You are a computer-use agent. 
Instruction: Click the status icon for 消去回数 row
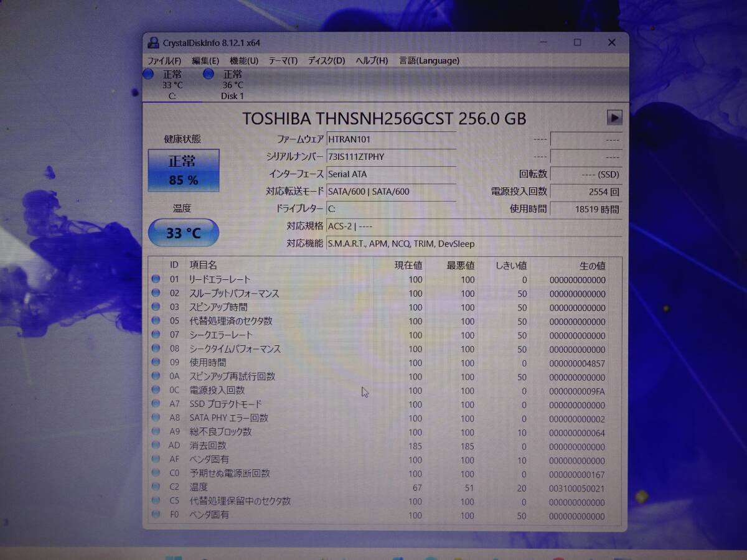[156, 446]
